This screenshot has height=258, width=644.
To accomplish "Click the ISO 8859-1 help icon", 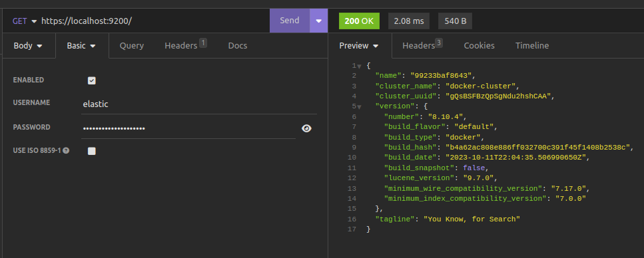I will point(66,150).
